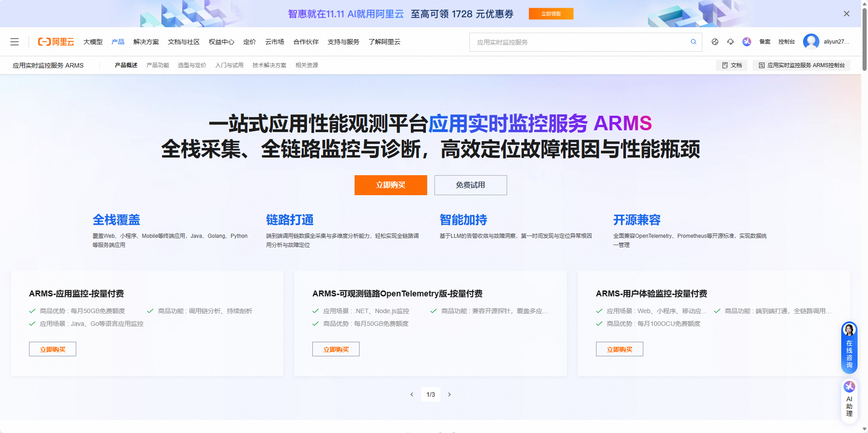Click 应用场景：Java、Go等语言应用监控 text
868x433 pixels.
pyautogui.click(x=91, y=324)
